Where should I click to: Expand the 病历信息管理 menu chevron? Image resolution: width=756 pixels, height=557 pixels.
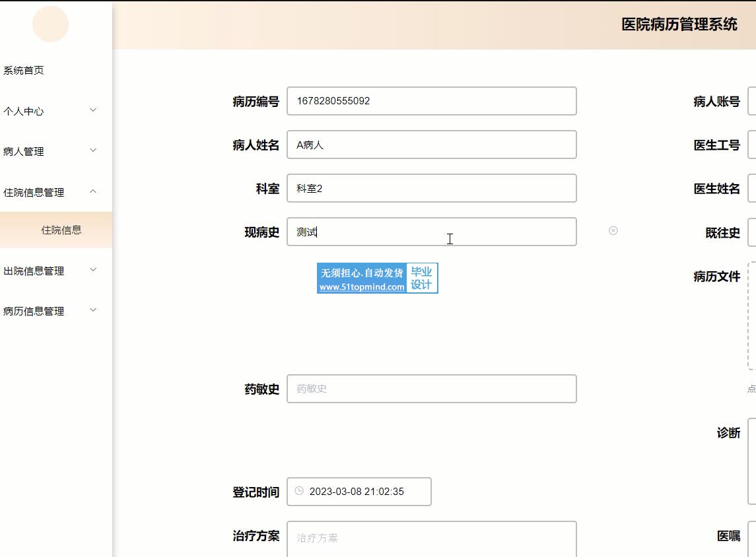pyautogui.click(x=93, y=310)
